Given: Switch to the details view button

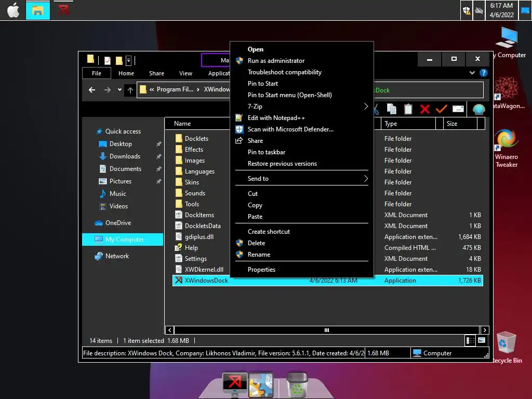Looking at the screenshot, I should coord(470,340).
